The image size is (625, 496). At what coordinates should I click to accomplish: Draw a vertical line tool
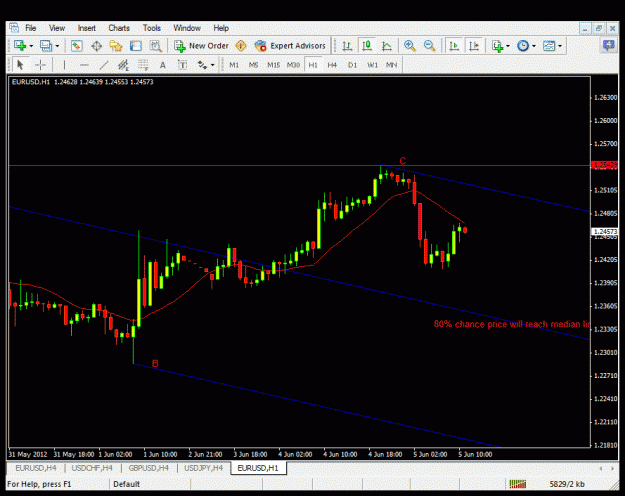tap(64, 65)
